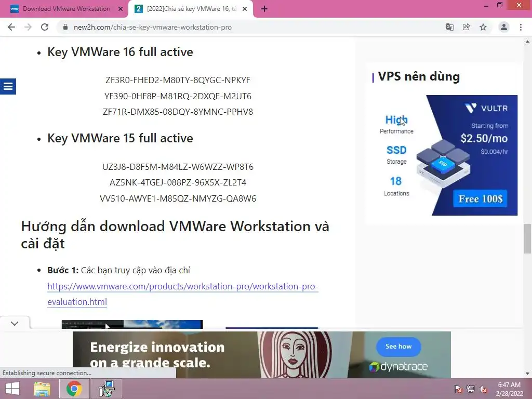Click the Chrome taskbar icon
The image size is (532, 399).
(74, 389)
